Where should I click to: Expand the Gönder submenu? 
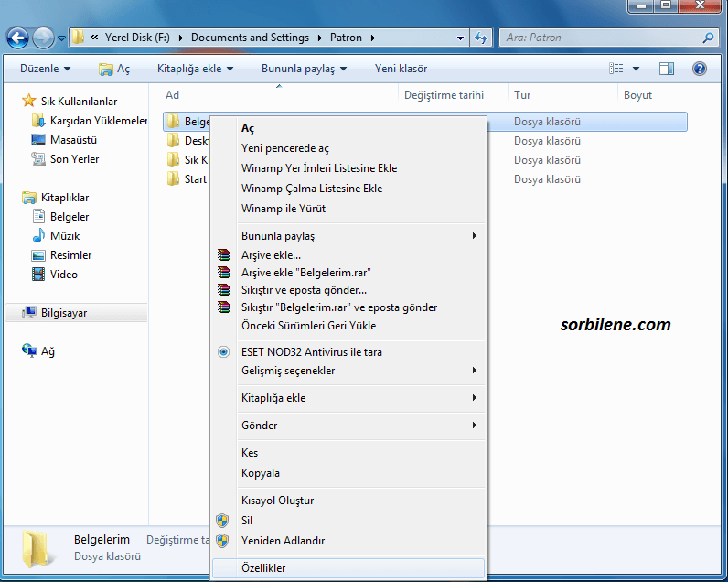(x=357, y=426)
